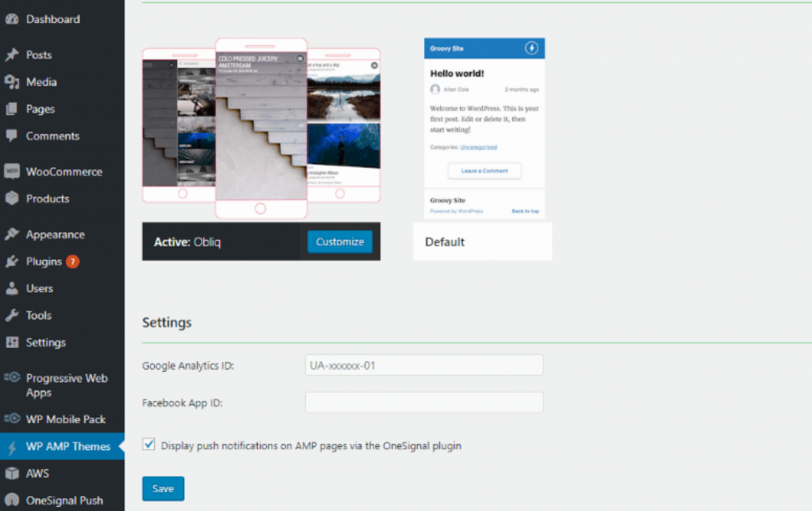The image size is (812, 511).
Task: Click Back to top in Default preview
Action: tap(525, 211)
